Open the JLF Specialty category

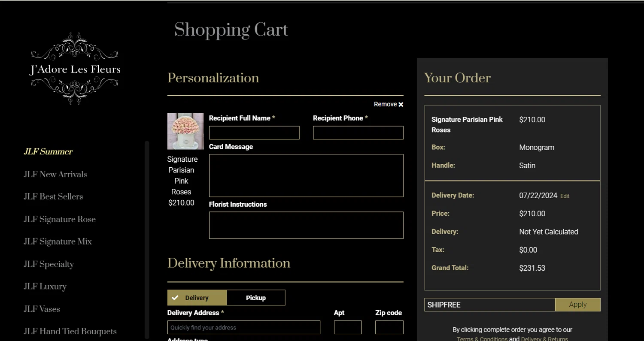click(x=49, y=264)
